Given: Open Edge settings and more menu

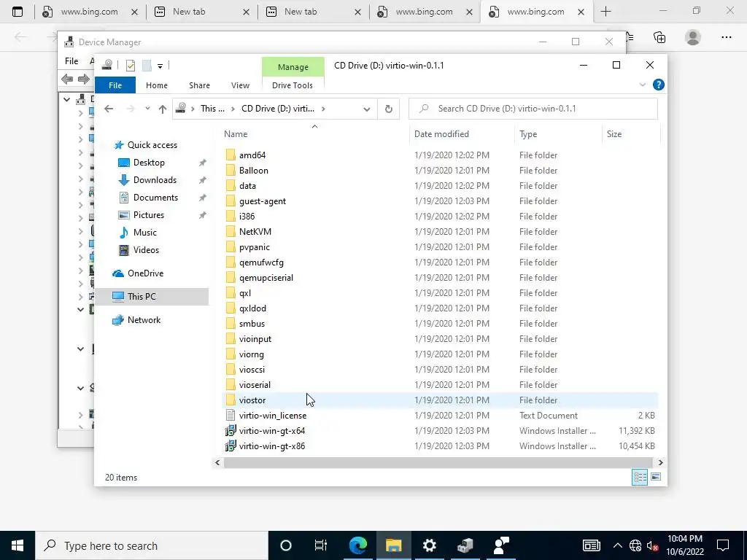Looking at the screenshot, I should pyautogui.click(x=726, y=37).
